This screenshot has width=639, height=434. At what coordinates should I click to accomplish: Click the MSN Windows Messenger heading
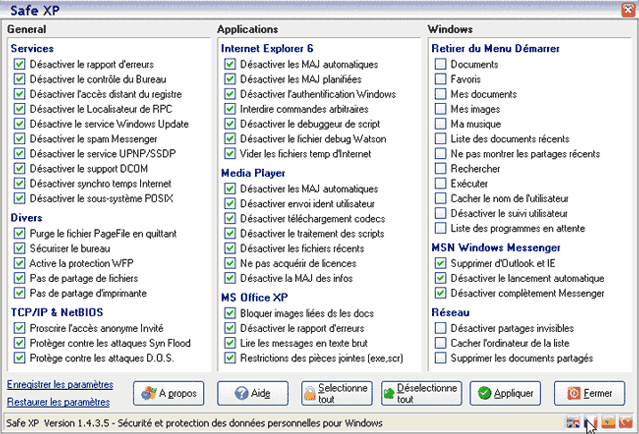tap(496, 247)
